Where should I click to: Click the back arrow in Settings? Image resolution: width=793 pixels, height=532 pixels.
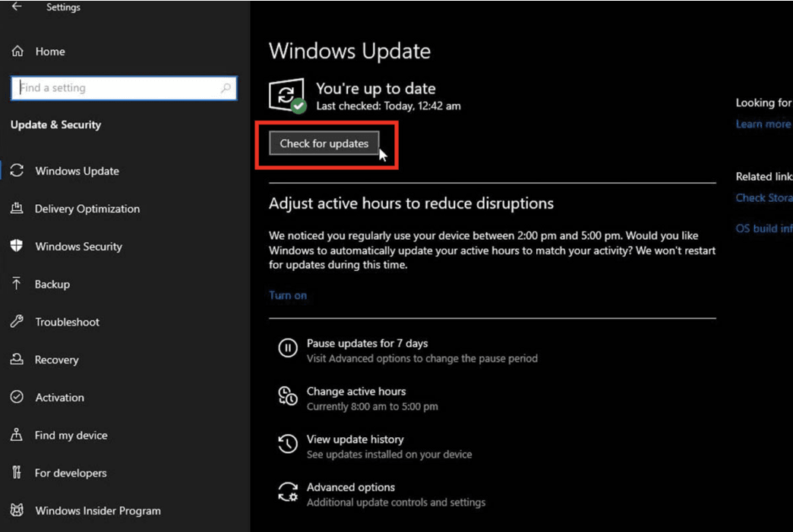[x=17, y=7]
